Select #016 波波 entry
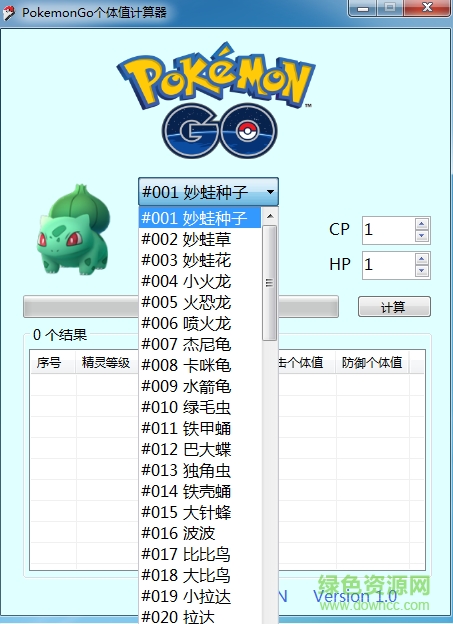The image size is (453, 624). pos(200,533)
